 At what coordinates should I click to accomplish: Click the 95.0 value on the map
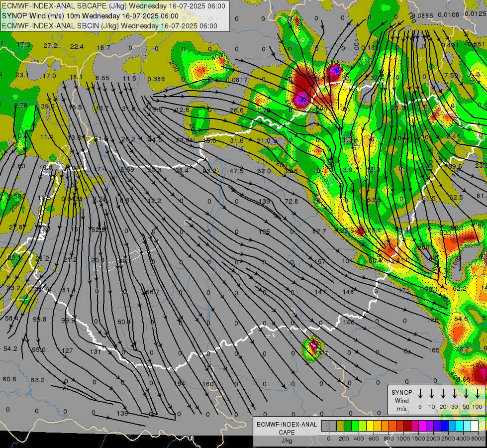39,350
